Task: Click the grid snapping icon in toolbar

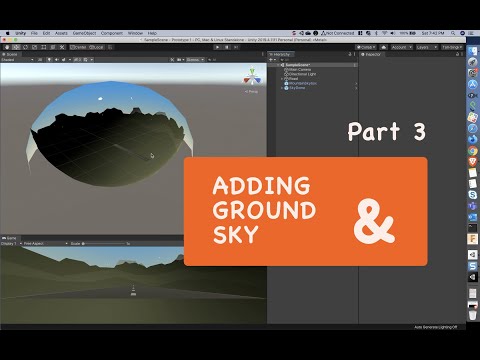Action: [x=110, y=47]
